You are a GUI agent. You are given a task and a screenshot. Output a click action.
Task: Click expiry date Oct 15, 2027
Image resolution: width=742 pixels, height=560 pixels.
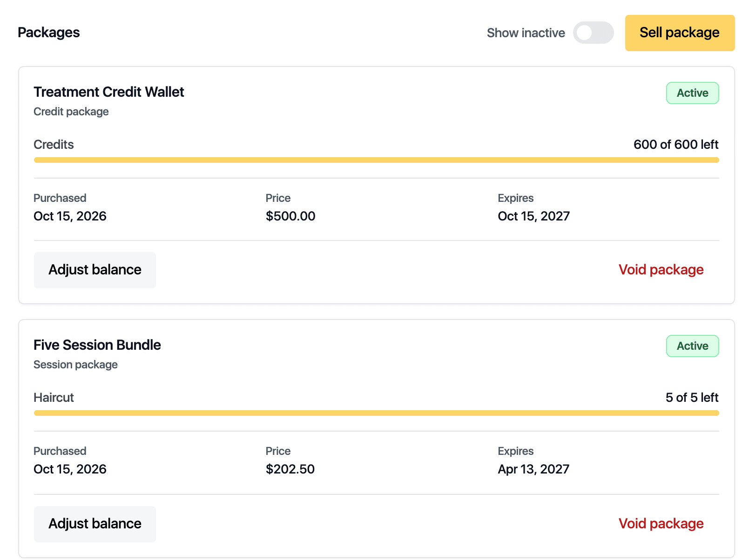click(534, 216)
